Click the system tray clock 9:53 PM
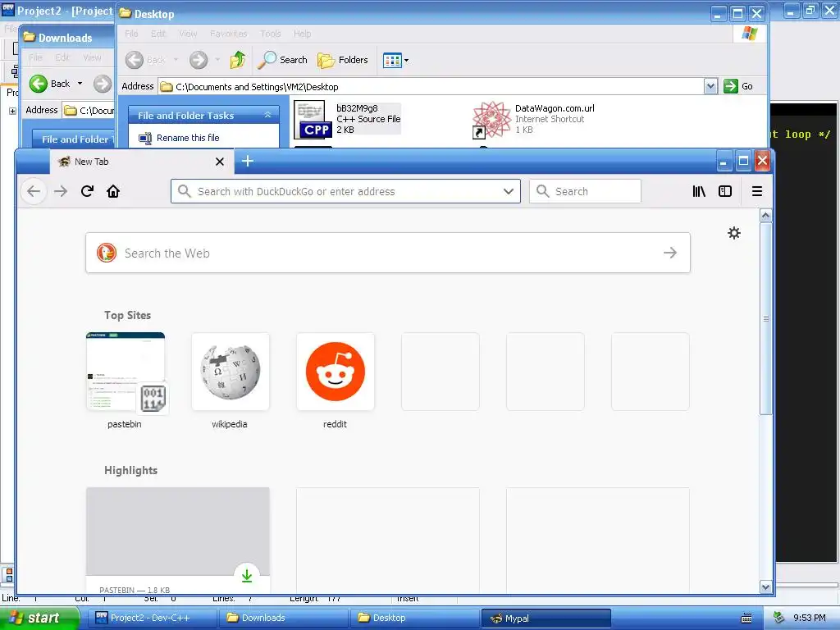Viewport: 840px width, 630px height. (810, 618)
